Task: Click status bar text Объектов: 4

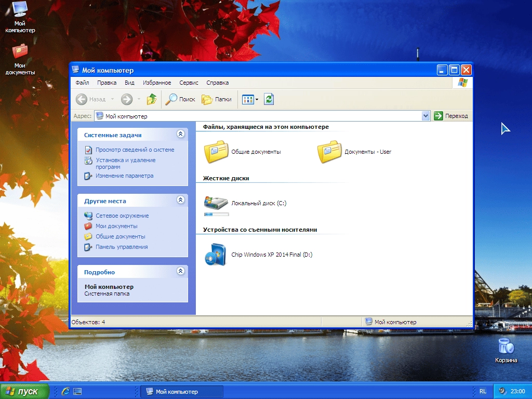Action: coord(88,322)
